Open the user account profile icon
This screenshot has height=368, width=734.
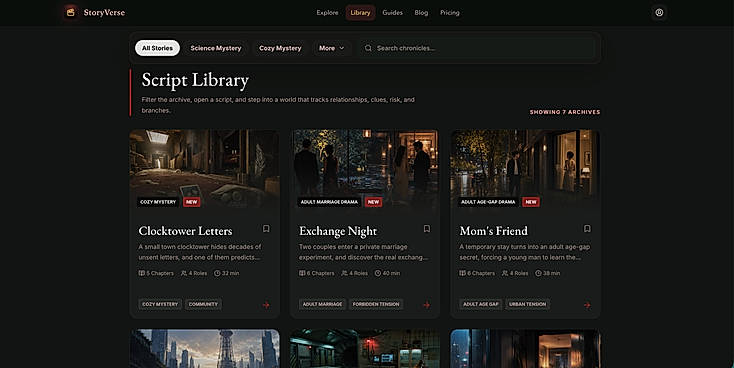pos(659,13)
